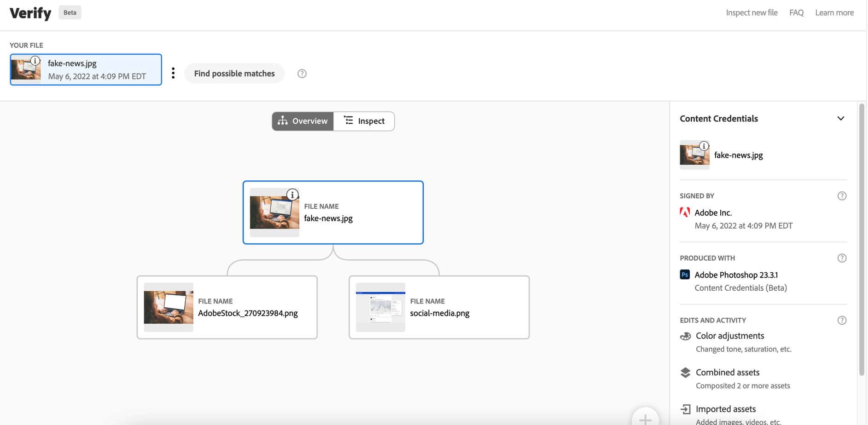The width and height of the screenshot is (868, 425).
Task: Open the FAQ page
Action: (x=796, y=13)
